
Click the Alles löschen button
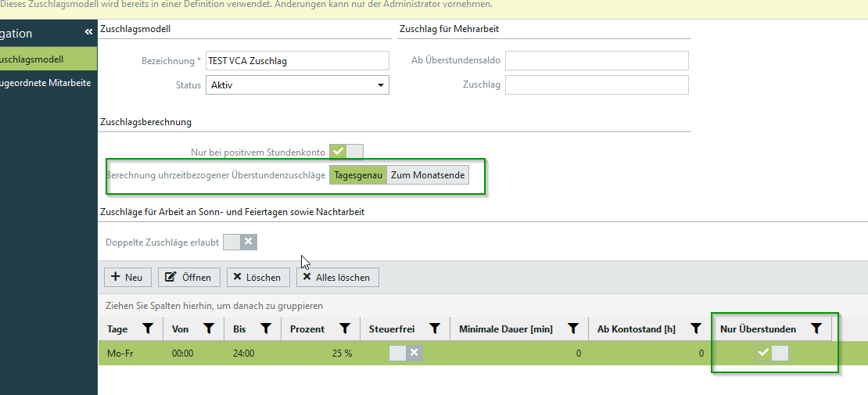[x=338, y=277]
